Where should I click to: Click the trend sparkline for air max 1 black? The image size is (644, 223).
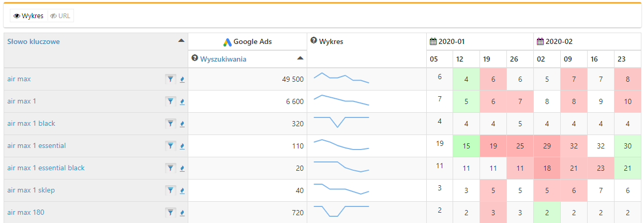click(341, 123)
